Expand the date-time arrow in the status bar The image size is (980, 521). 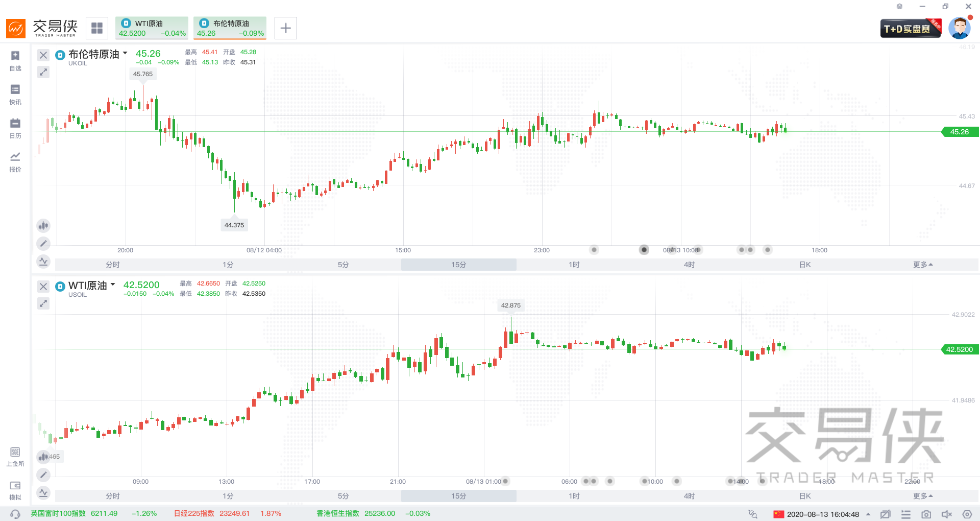point(868,514)
